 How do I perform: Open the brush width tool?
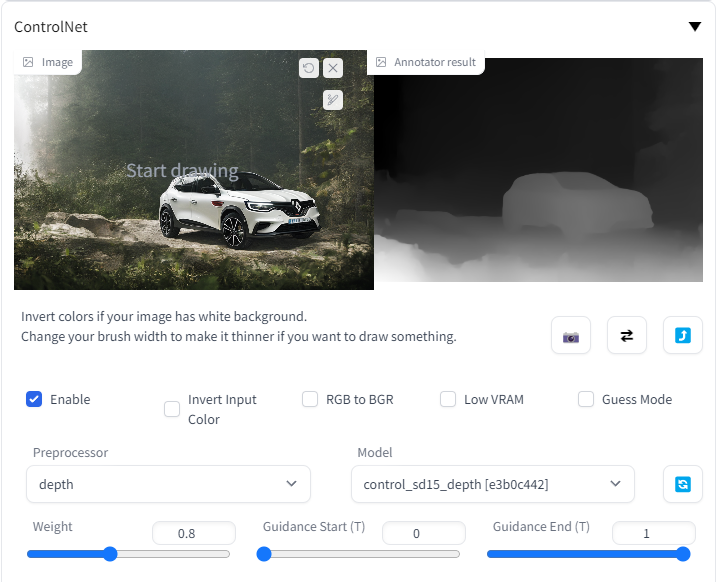(333, 100)
